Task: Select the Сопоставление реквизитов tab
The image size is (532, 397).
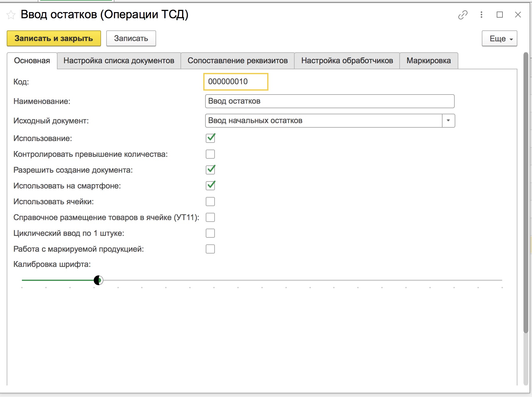Action: tap(238, 60)
